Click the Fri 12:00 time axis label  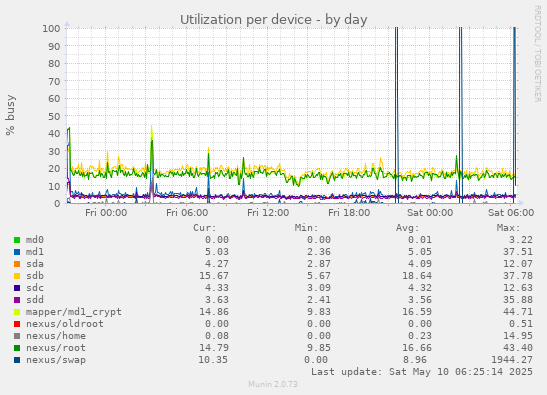[268, 213]
